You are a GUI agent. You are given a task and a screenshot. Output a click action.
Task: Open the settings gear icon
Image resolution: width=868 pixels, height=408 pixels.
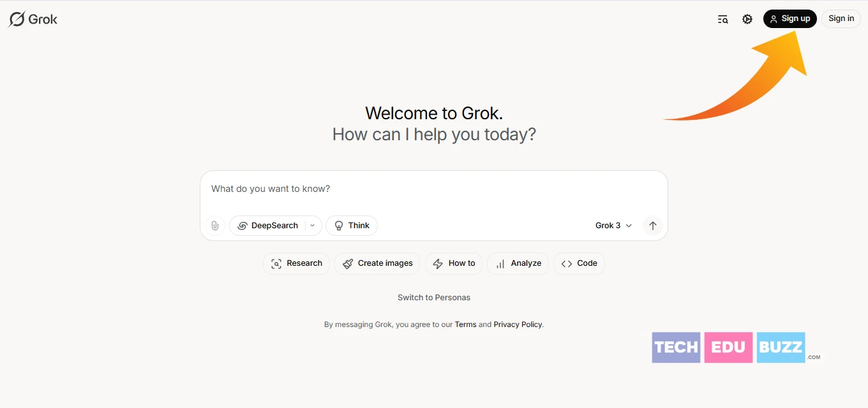point(747,19)
